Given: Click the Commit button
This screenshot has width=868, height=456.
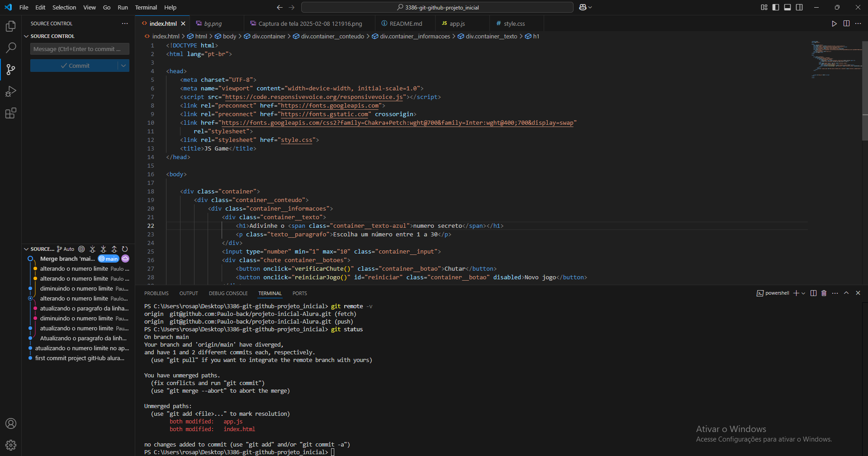Looking at the screenshot, I should coord(74,66).
